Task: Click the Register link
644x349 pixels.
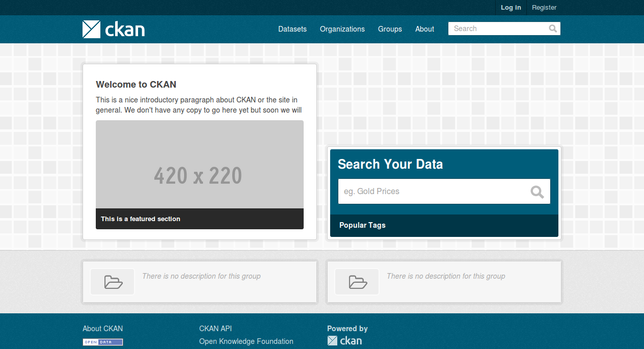Action: (x=544, y=8)
